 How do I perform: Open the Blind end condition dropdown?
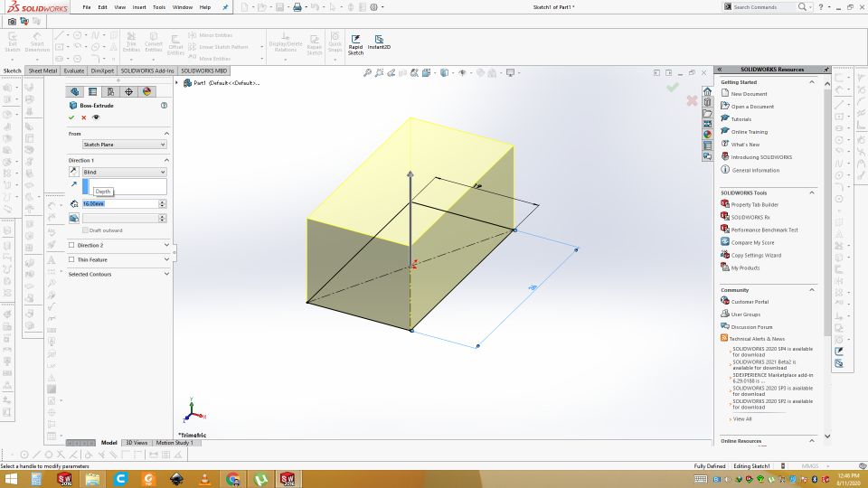[x=124, y=172]
